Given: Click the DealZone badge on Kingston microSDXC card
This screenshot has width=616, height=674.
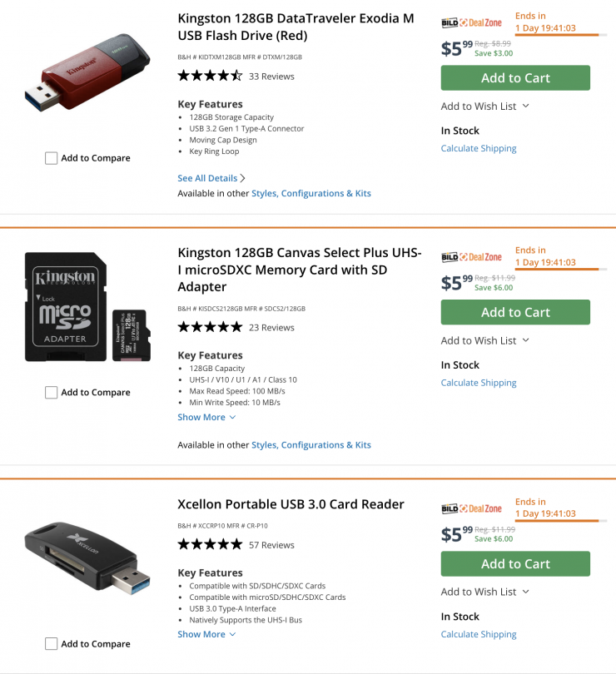Looking at the screenshot, I should coord(471,257).
